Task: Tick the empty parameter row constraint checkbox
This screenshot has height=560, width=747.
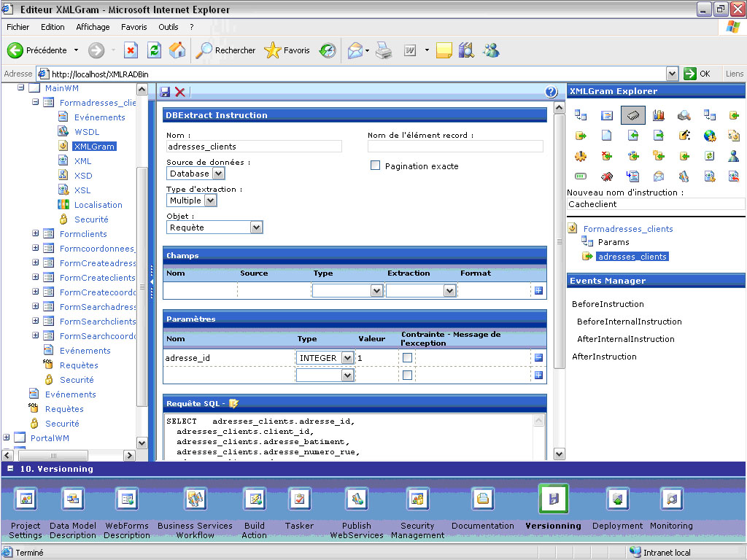Action: (407, 375)
